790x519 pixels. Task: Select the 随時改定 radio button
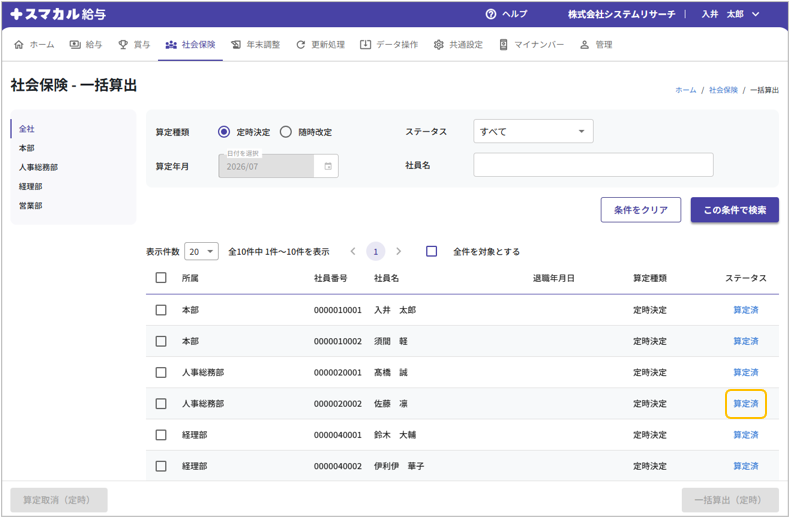[286, 132]
